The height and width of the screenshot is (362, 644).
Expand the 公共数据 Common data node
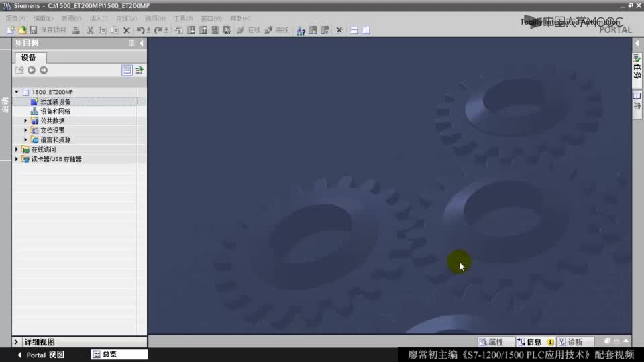(x=25, y=121)
